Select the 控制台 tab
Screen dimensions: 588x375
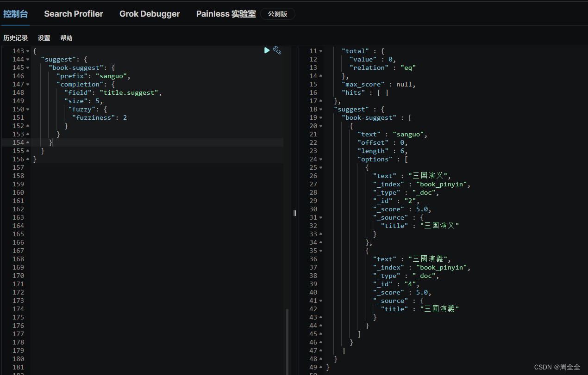16,14
